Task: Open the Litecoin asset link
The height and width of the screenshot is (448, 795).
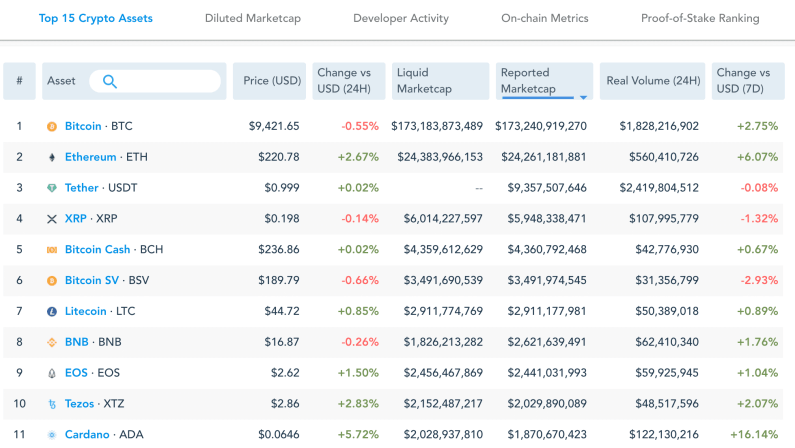Action: (x=86, y=311)
